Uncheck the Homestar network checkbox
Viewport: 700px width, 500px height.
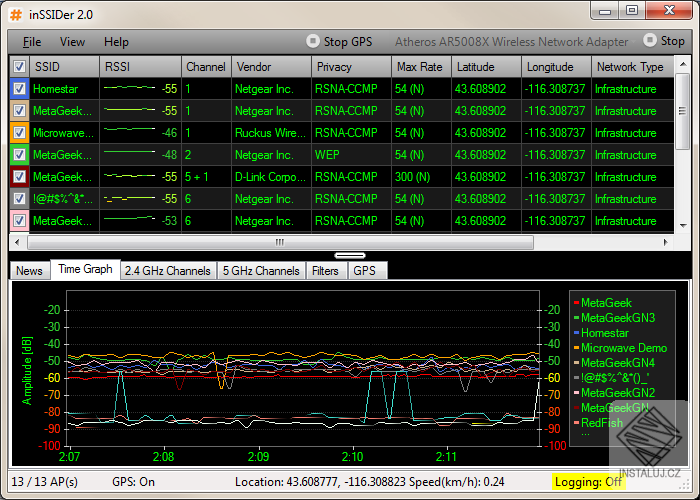click(x=19, y=89)
